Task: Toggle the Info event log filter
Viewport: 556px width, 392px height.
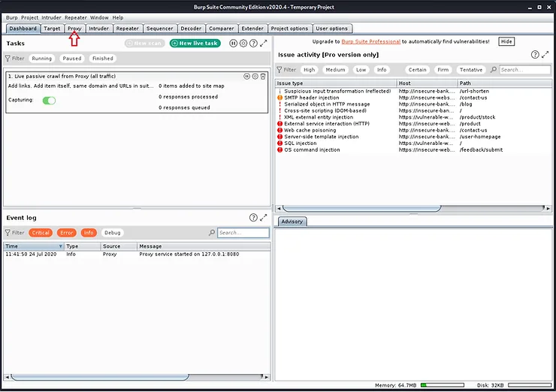Action: (89, 233)
